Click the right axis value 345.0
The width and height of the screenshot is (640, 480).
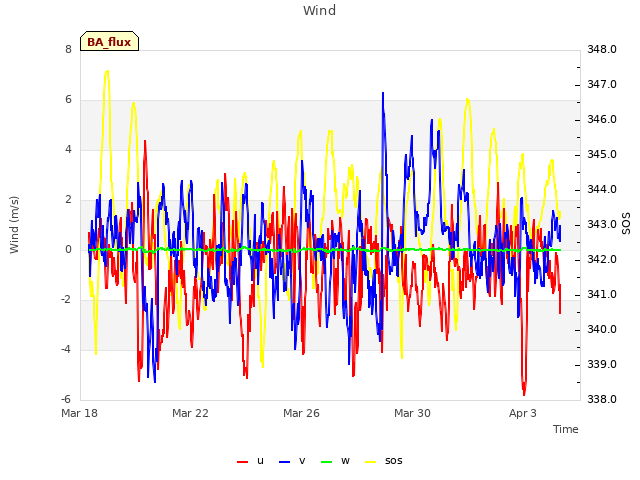602,155
